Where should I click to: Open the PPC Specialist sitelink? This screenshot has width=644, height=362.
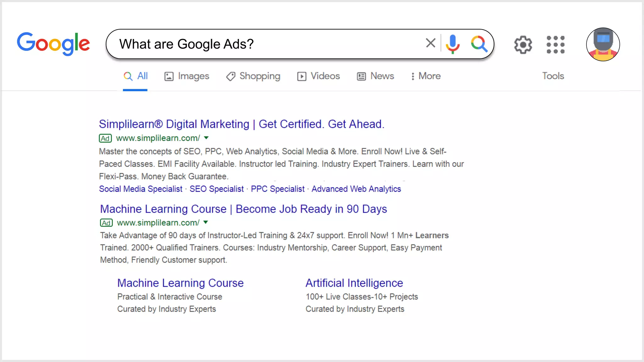[277, 189]
